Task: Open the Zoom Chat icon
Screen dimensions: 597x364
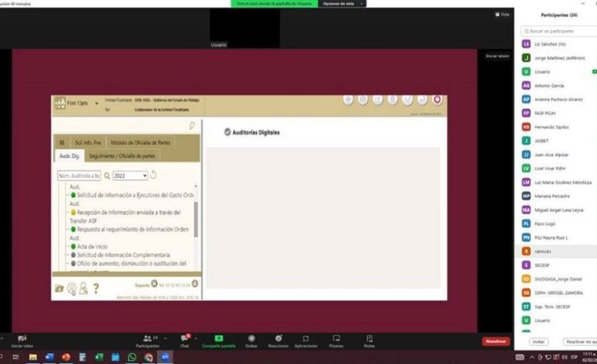Action: click(185, 338)
